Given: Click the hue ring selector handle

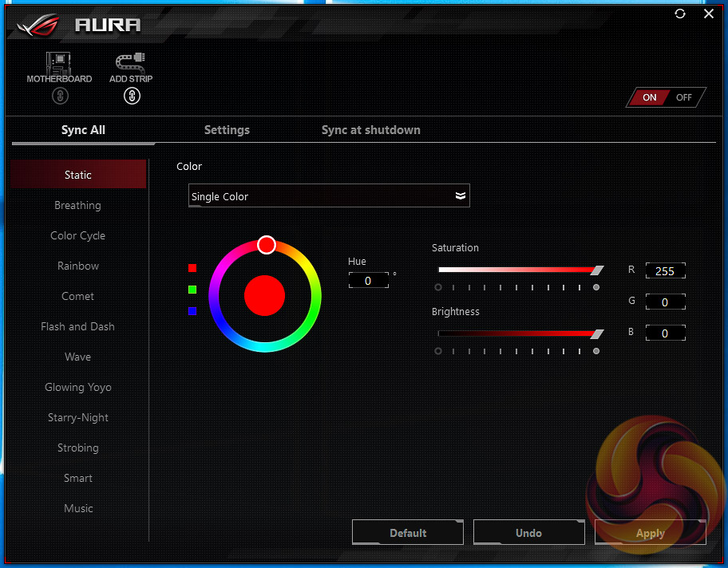Looking at the screenshot, I should point(267,245).
